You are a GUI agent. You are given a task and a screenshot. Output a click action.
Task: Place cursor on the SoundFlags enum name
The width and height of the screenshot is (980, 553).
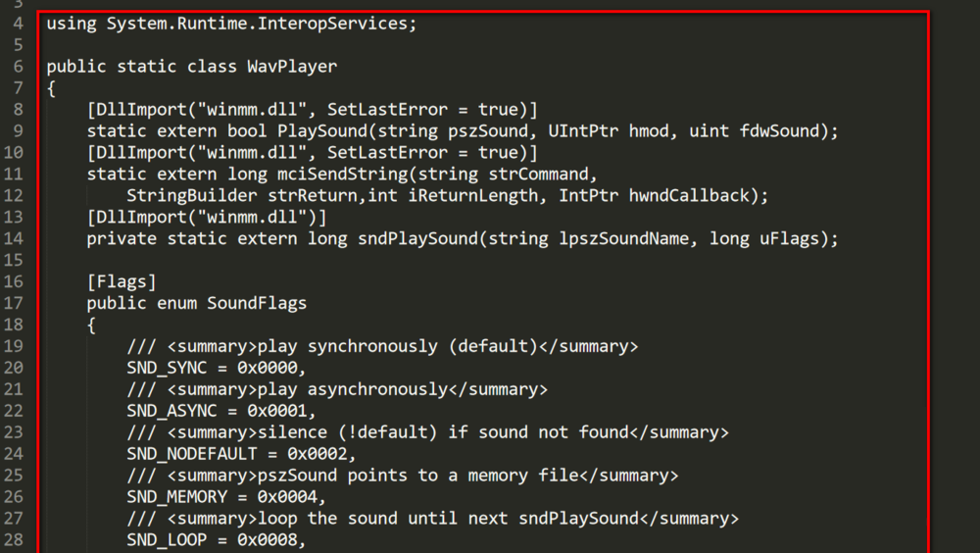(x=257, y=303)
